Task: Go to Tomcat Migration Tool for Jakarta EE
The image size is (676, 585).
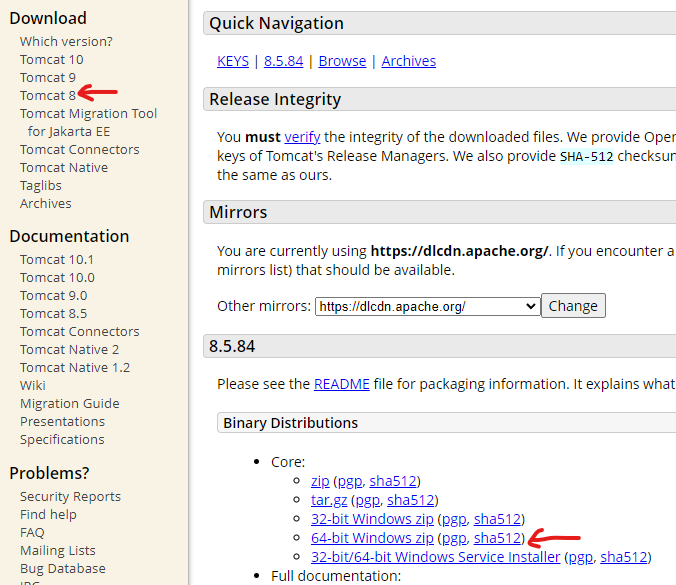Action: click(x=88, y=113)
